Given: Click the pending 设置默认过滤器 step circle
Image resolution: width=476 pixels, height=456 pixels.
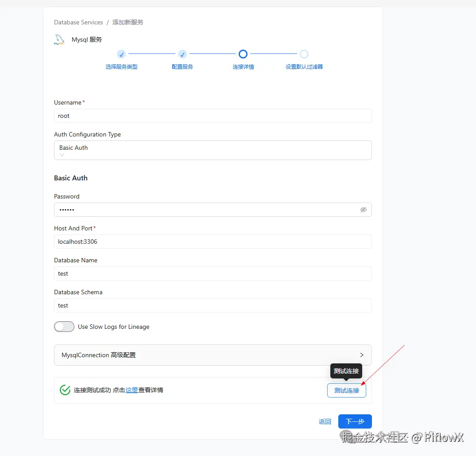Looking at the screenshot, I should 304,54.
